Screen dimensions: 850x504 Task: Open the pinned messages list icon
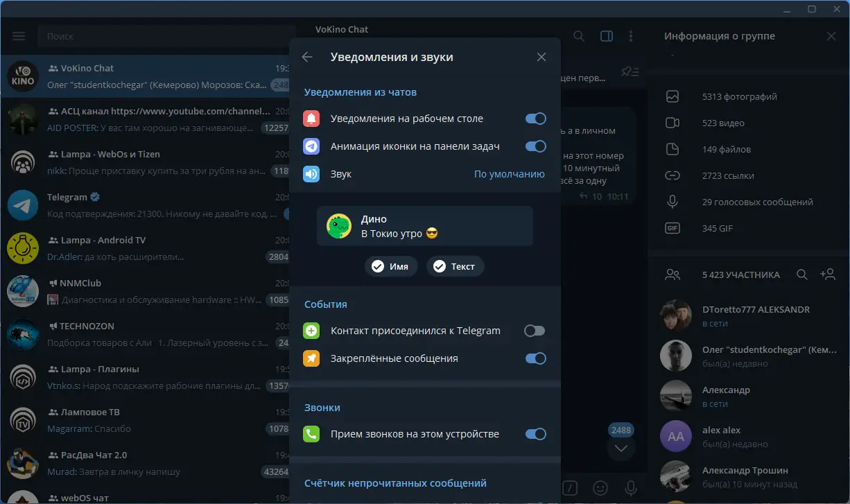(630, 71)
